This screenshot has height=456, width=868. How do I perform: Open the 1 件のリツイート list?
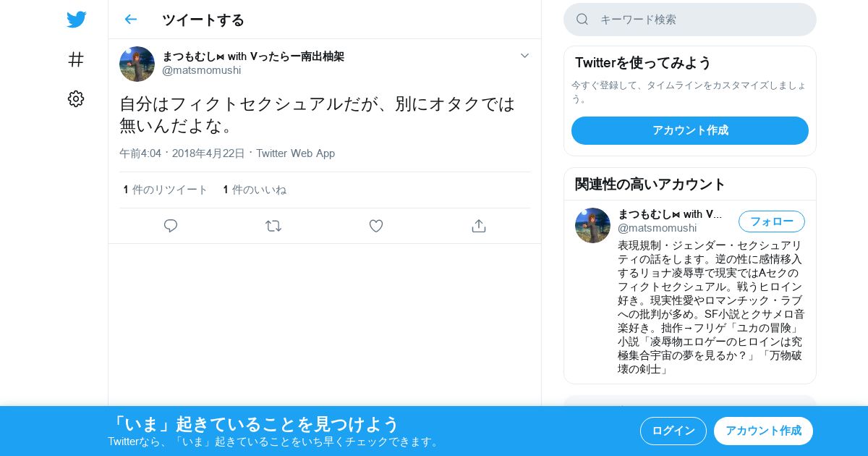(x=166, y=190)
